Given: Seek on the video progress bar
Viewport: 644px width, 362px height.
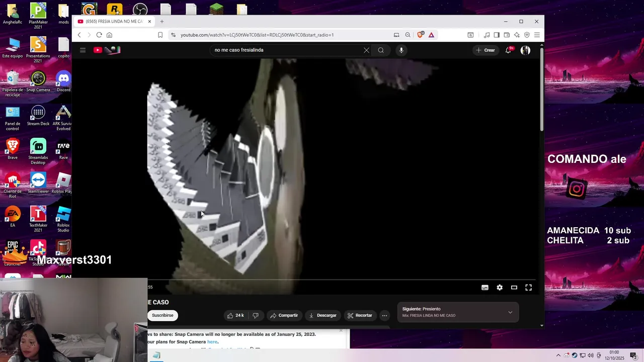Looking at the screenshot, I should click(x=342, y=280).
